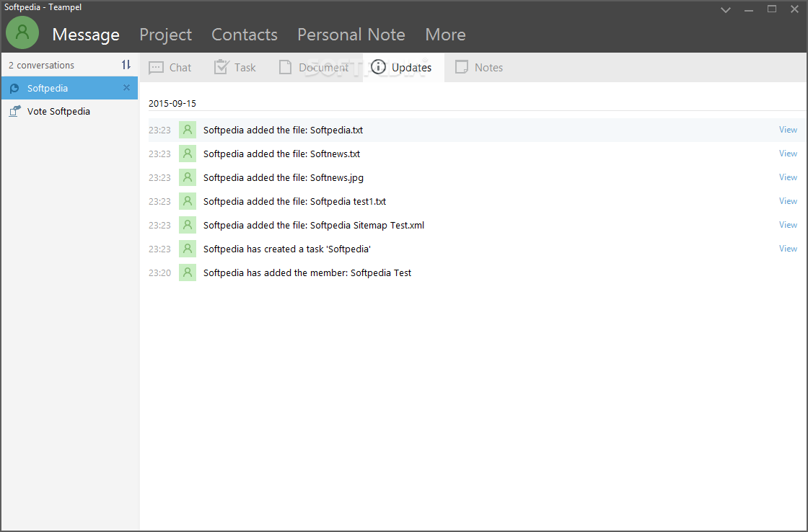Image resolution: width=808 pixels, height=532 pixels.
Task: Open the Project section
Action: (165, 35)
